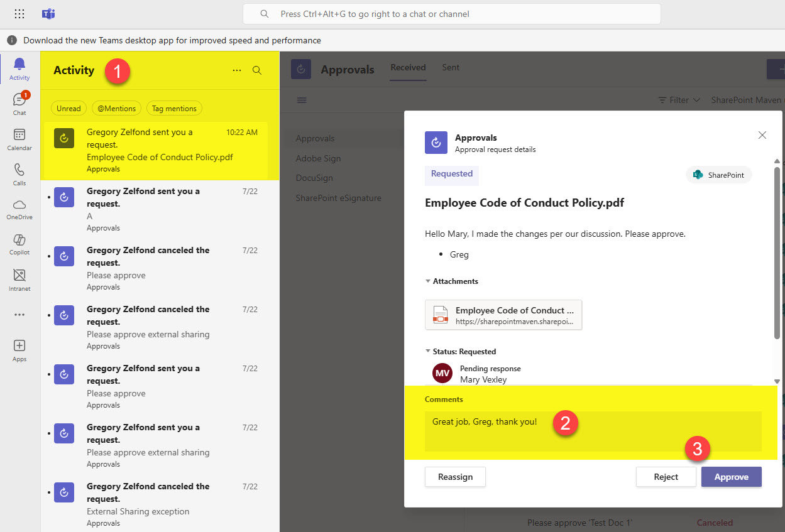Click the Comments text field
Viewport: 785px width, 532px height.
click(593, 431)
